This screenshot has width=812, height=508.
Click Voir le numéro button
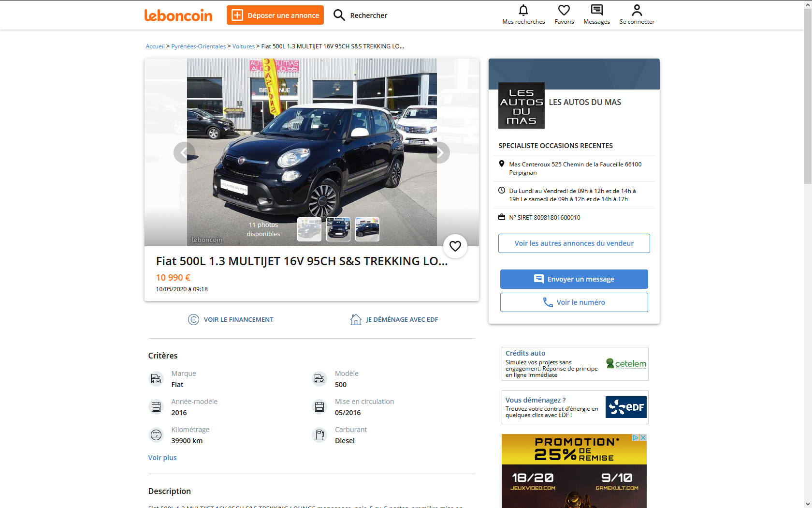(x=574, y=302)
